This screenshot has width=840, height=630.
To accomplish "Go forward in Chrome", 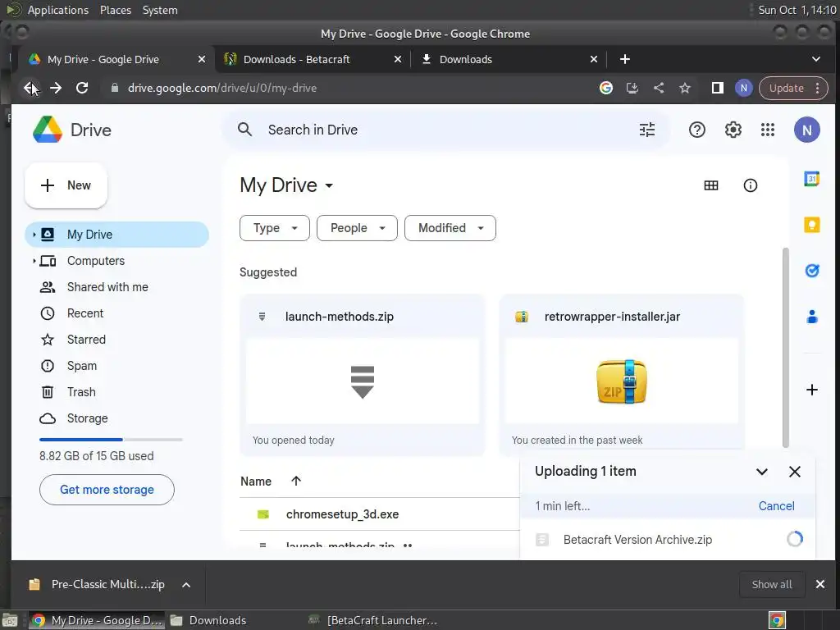I will click(56, 88).
